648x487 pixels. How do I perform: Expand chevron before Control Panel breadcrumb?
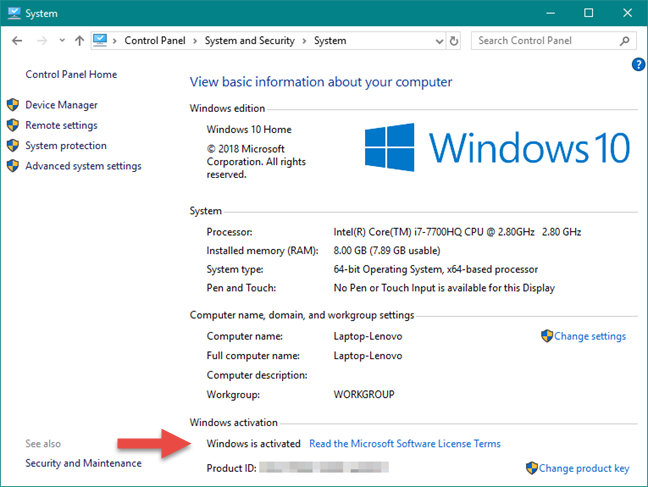coord(114,41)
